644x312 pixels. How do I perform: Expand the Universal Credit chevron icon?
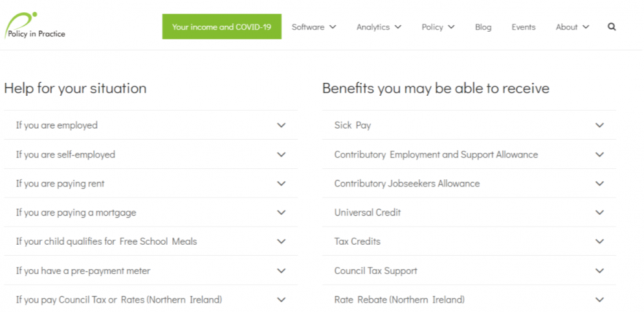pyautogui.click(x=599, y=213)
